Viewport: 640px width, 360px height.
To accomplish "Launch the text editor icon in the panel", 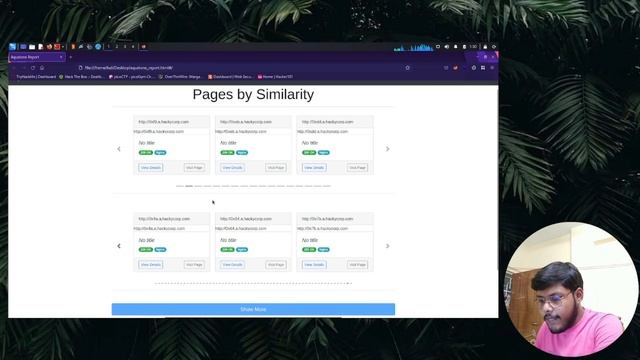I will (x=40, y=47).
